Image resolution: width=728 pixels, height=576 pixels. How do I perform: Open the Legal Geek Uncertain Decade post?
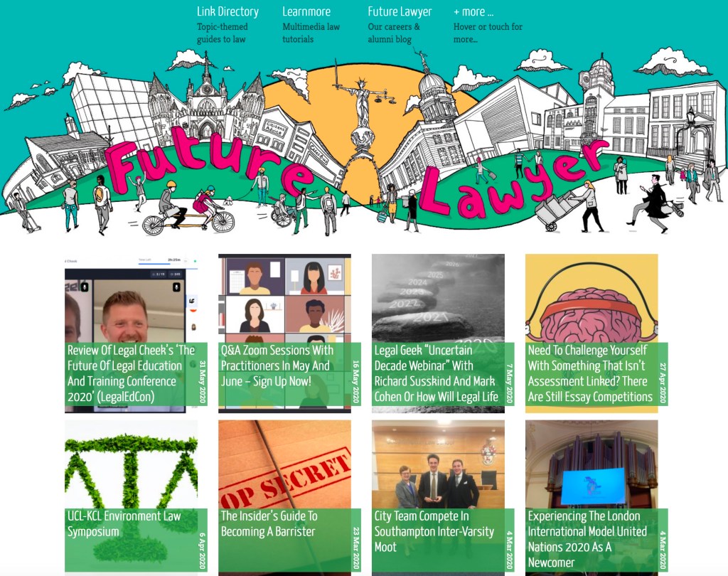(437, 373)
